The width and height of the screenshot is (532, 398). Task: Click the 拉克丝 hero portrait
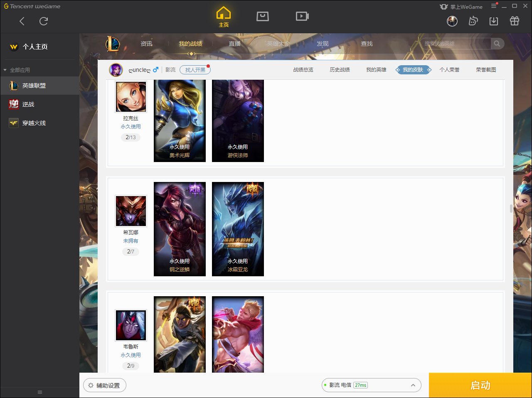[x=131, y=96]
